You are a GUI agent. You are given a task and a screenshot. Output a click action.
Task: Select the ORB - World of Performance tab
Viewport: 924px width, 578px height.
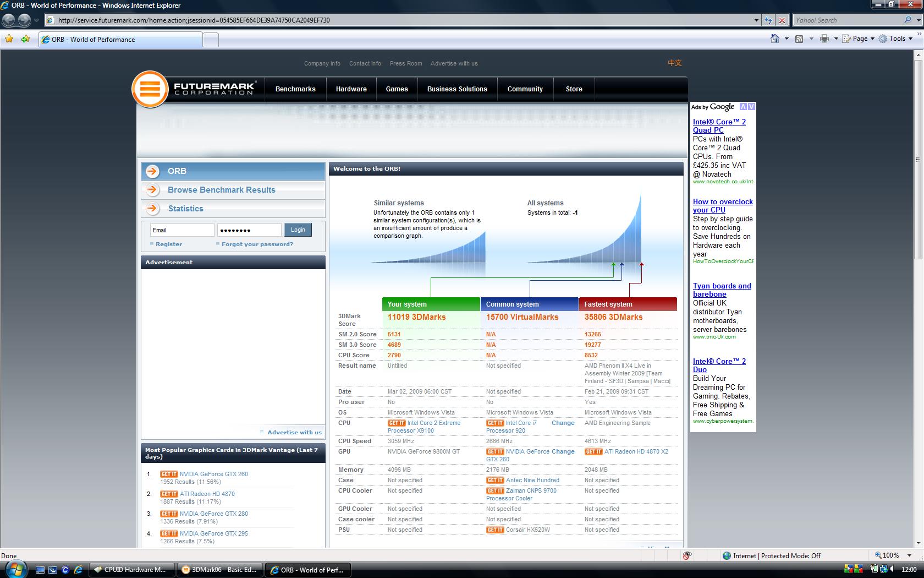(120, 39)
